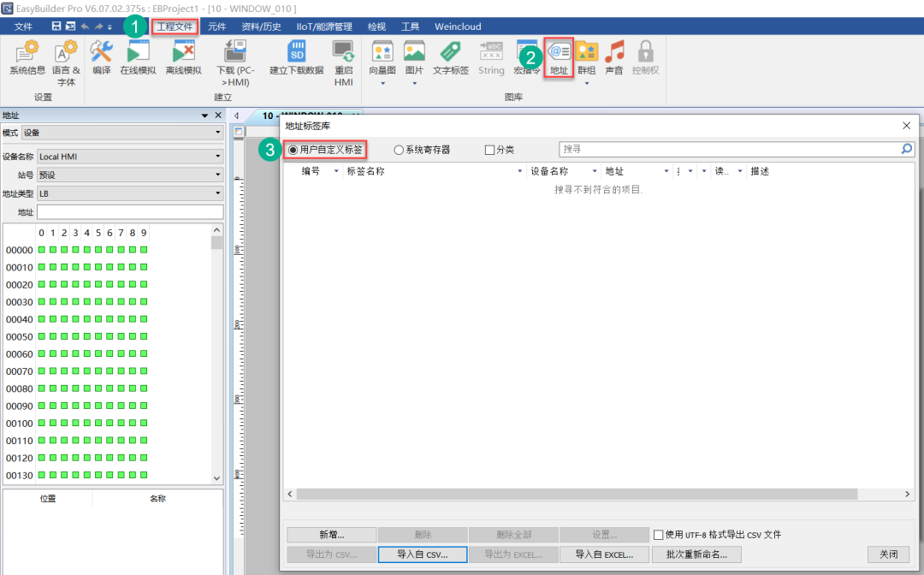Image resolution: width=924 pixels, height=575 pixels.
Task: Expand vector graphics dropdown arrow
Action: pos(382,84)
